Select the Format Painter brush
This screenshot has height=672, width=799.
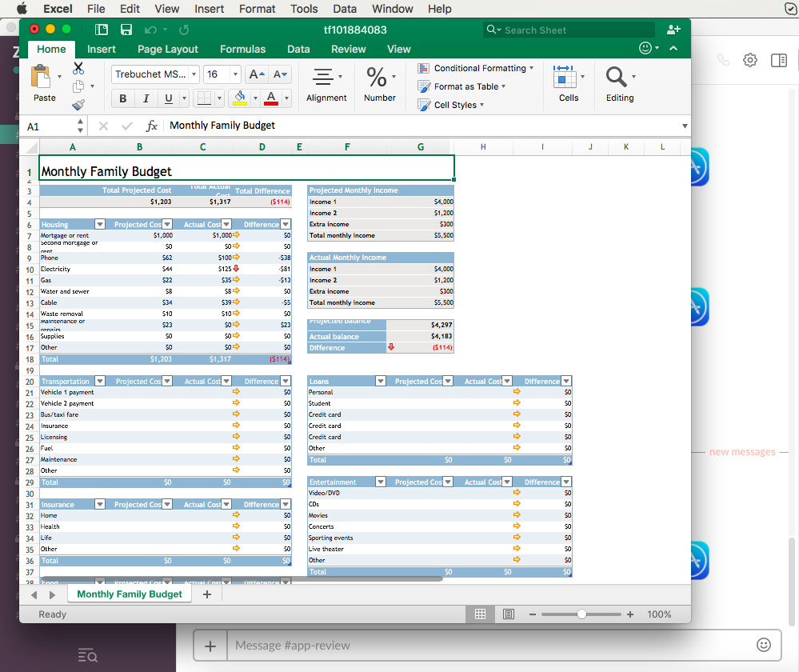(x=78, y=104)
